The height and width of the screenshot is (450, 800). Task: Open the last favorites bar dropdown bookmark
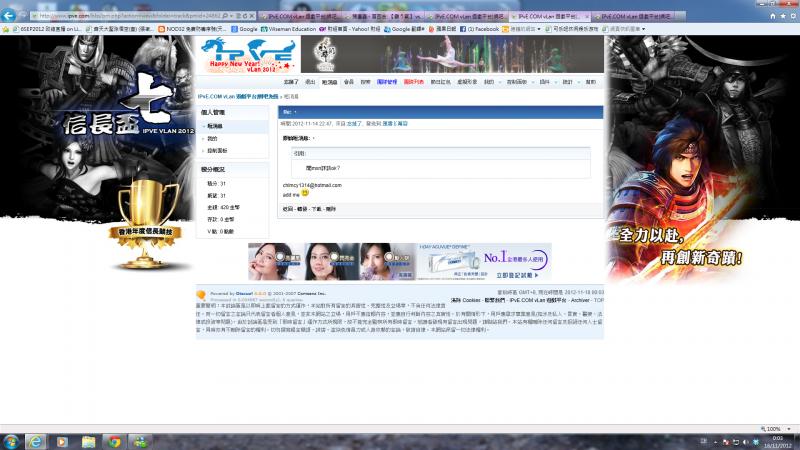(623, 29)
